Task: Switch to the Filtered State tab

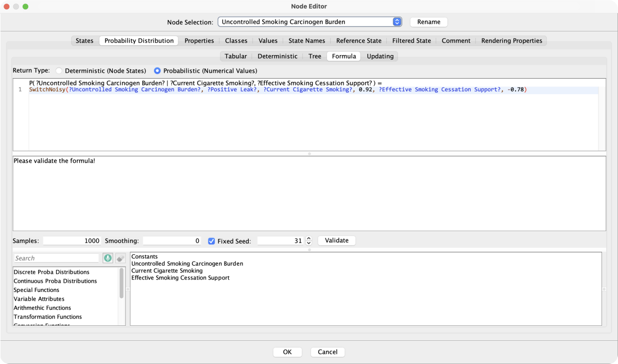Action: click(x=411, y=41)
